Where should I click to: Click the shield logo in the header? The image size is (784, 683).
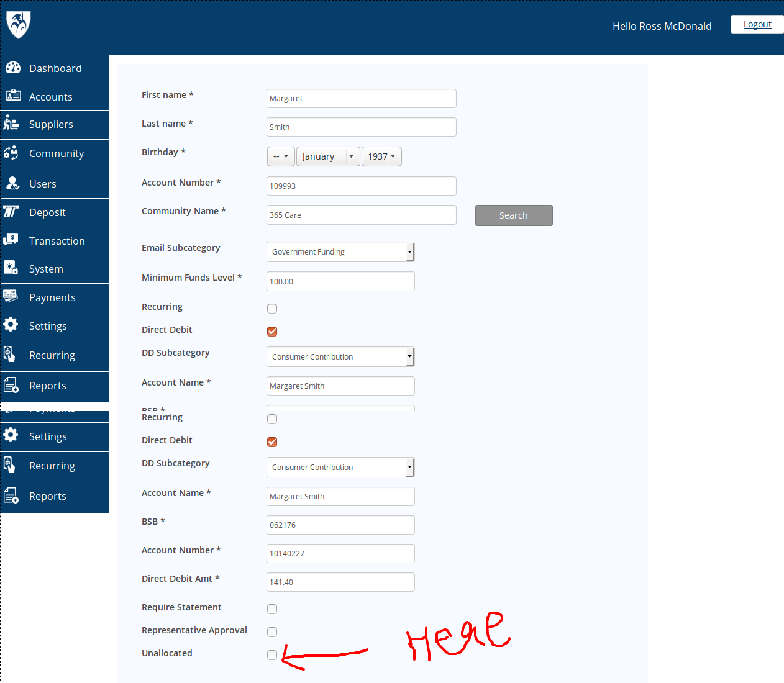tap(18, 25)
